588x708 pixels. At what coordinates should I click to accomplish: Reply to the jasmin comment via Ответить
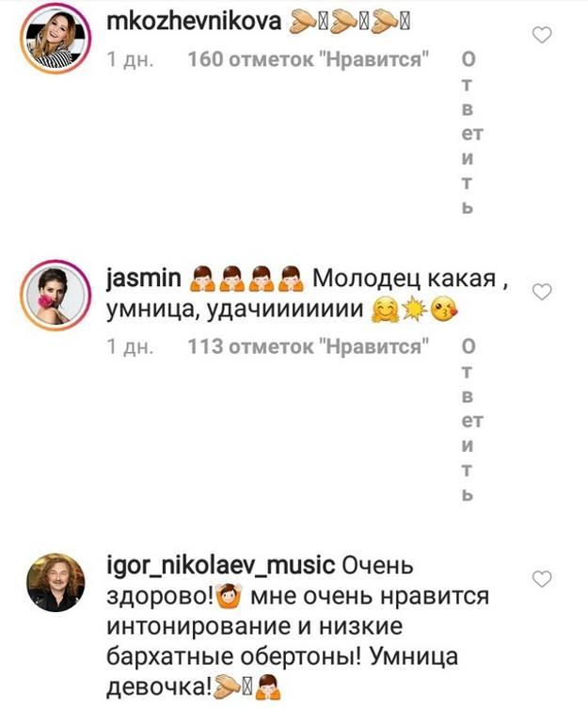pos(470,420)
